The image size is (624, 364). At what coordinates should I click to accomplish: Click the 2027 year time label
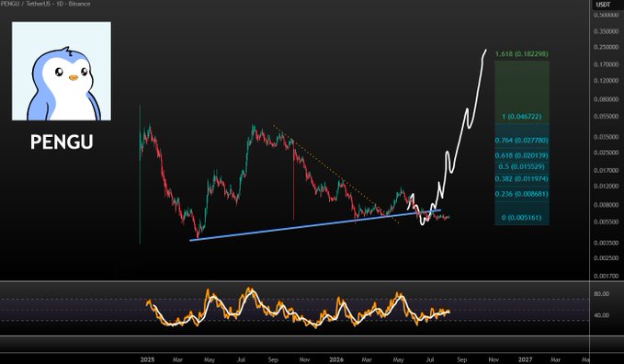pyautogui.click(x=526, y=359)
